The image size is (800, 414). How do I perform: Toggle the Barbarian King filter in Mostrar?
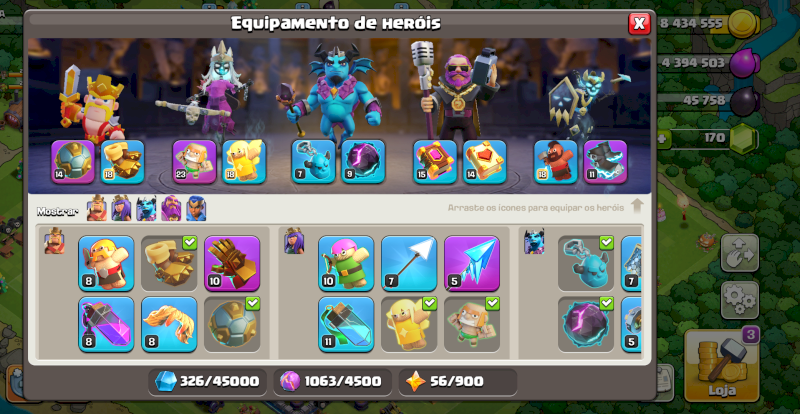(96, 208)
